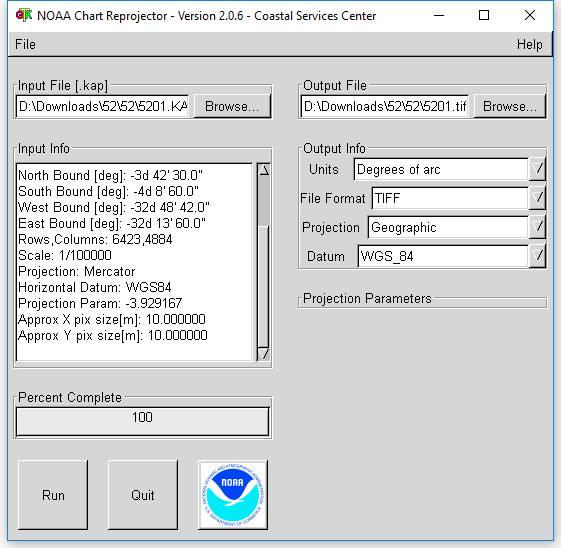This screenshot has height=548, width=561.
Task: Click the Output File path field
Action: coord(385,106)
